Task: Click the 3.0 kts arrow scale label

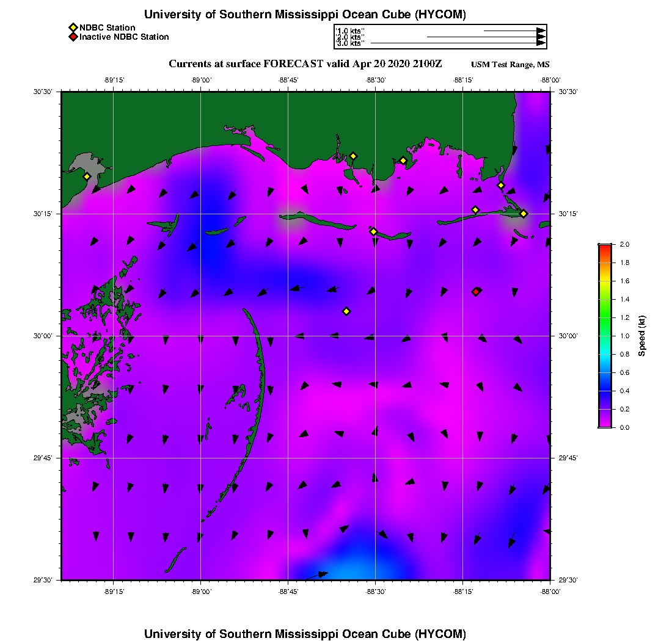Action: click(x=351, y=43)
